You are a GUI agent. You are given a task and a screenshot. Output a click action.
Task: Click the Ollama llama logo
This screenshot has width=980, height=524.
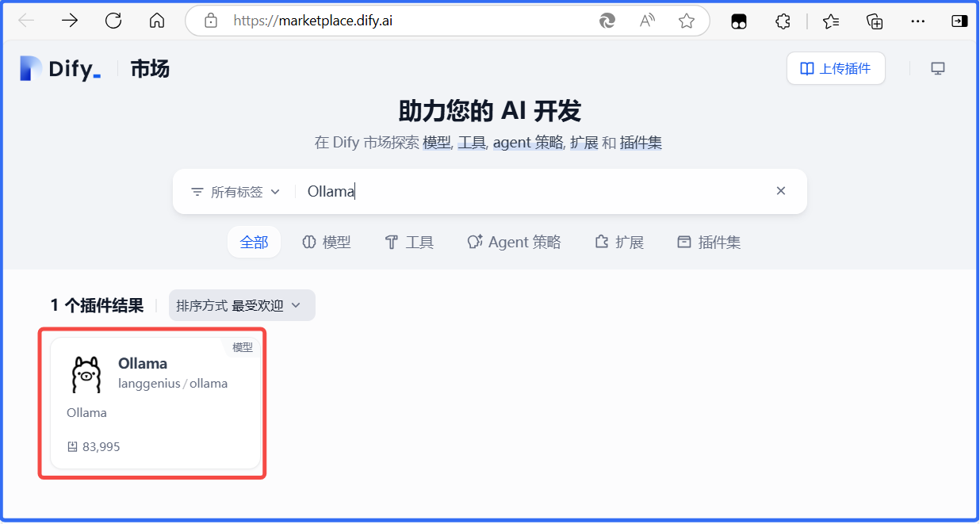click(86, 374)
